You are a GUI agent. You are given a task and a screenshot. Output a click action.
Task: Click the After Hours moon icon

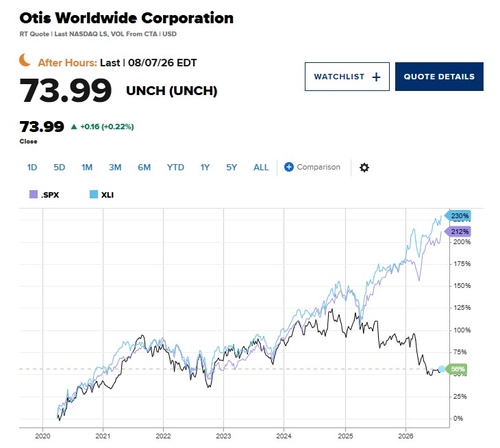click(25, 60)
